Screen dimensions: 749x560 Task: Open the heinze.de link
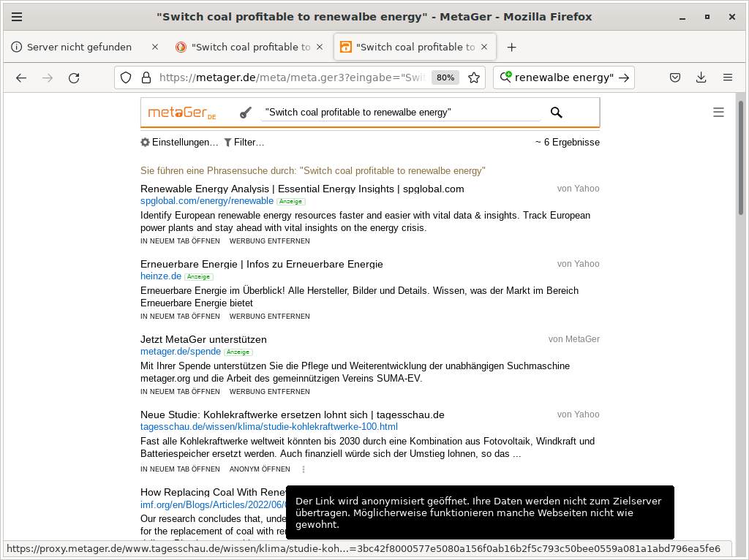pos(161,276)
